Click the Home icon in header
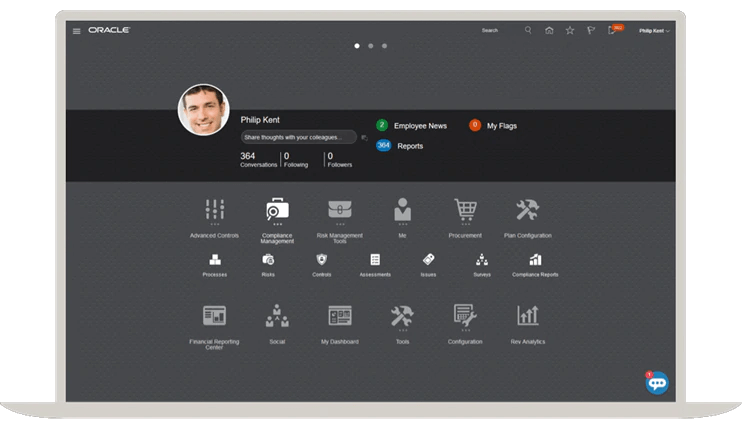 (x=549, y=31)
